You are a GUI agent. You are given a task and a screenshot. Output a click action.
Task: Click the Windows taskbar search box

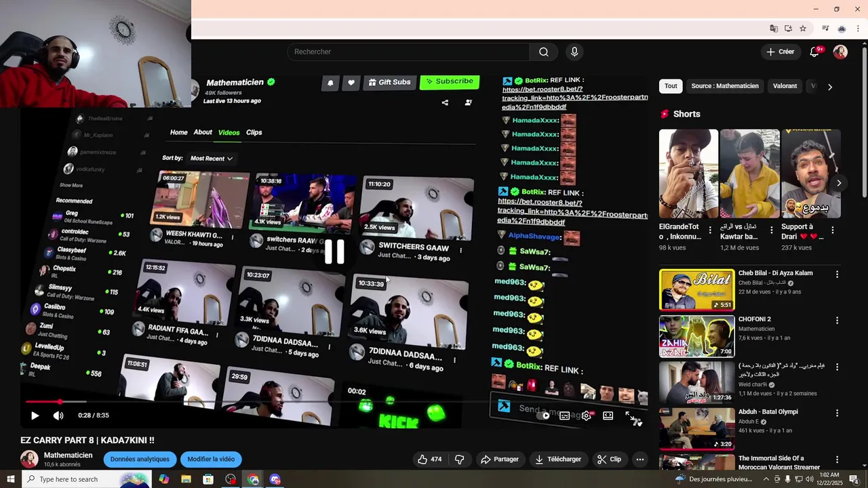pyautogui.click(x=87, y=479)
